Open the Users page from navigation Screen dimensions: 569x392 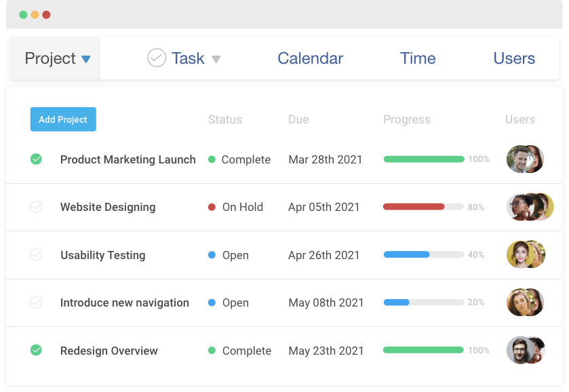513,58
